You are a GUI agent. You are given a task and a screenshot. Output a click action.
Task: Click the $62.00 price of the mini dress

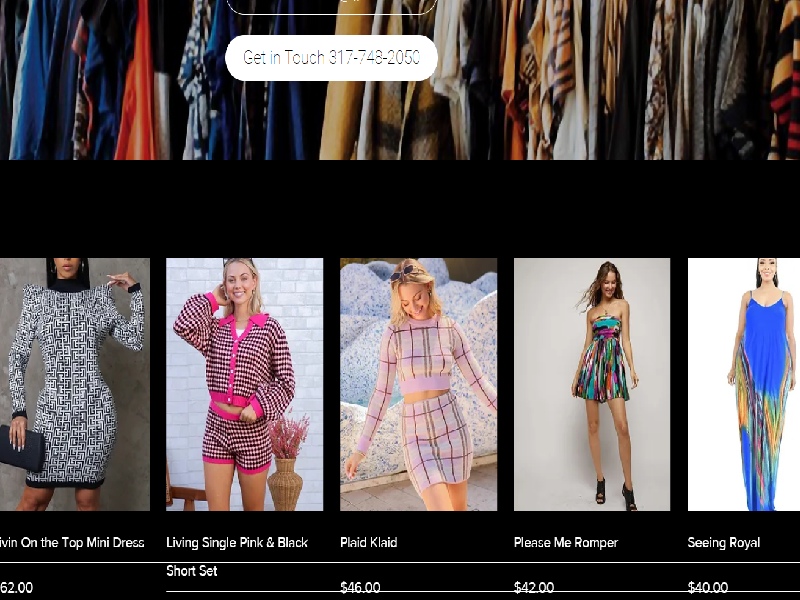[16, 588]
